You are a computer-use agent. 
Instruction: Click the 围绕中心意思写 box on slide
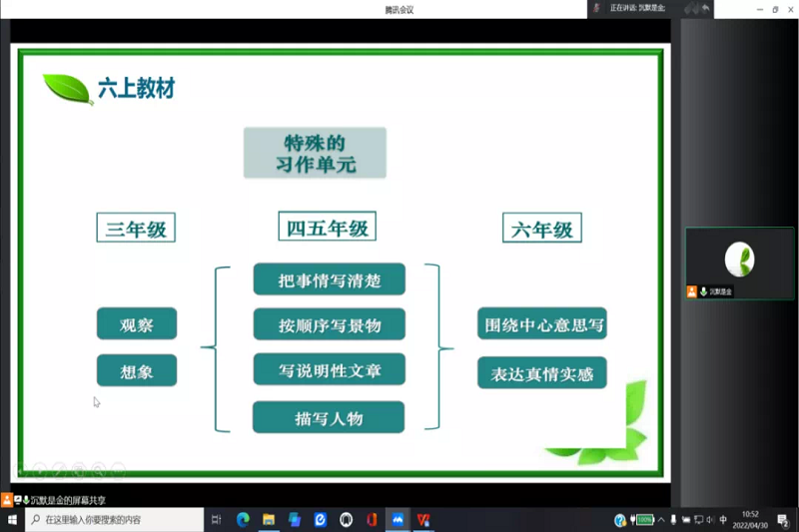click(541, 323)
